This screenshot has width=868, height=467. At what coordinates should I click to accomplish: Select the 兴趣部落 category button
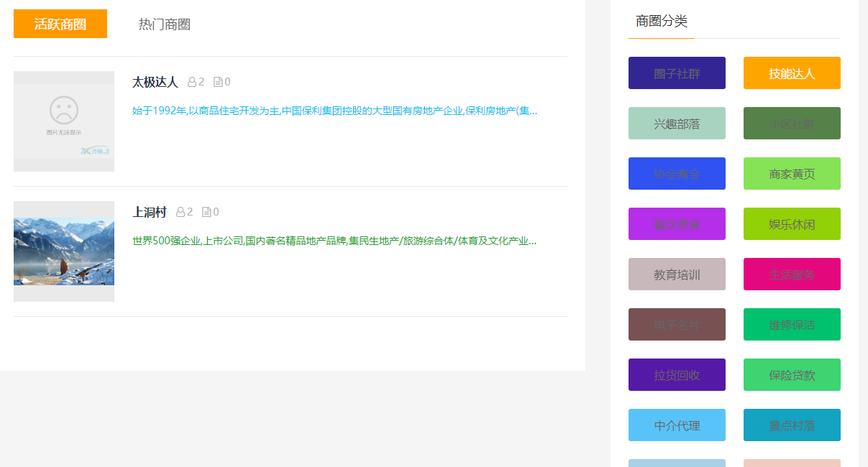click(x=677, y=124)
